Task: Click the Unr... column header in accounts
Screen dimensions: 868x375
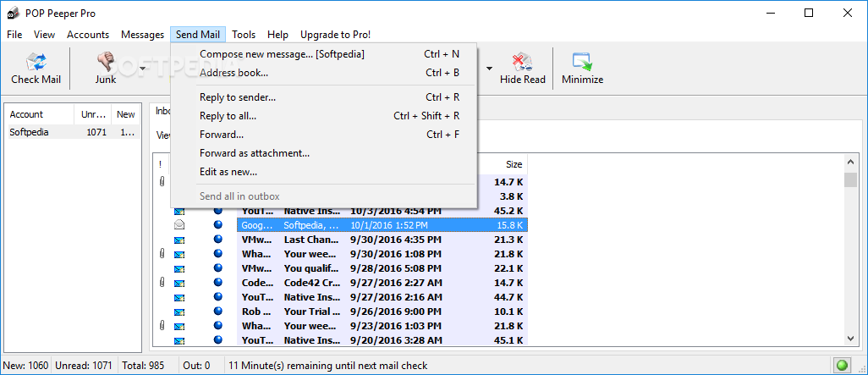Action: click(93, 114)
